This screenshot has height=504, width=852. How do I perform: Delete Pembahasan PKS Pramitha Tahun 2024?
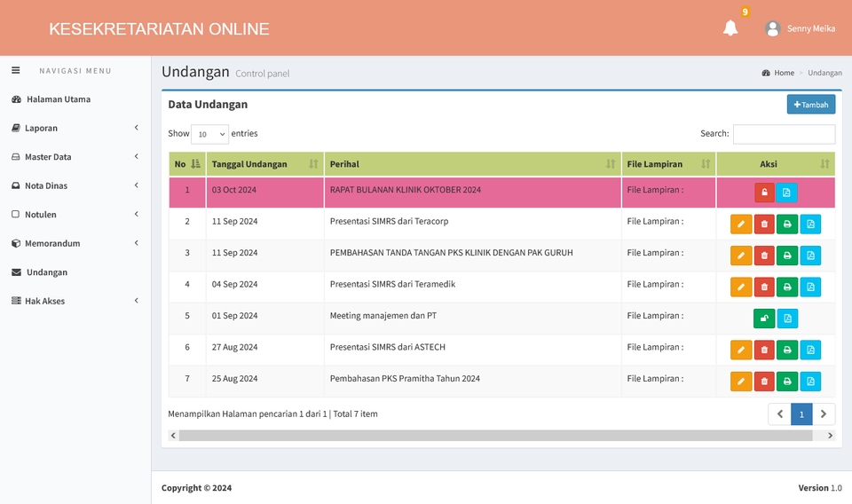[x=764, y=382]
